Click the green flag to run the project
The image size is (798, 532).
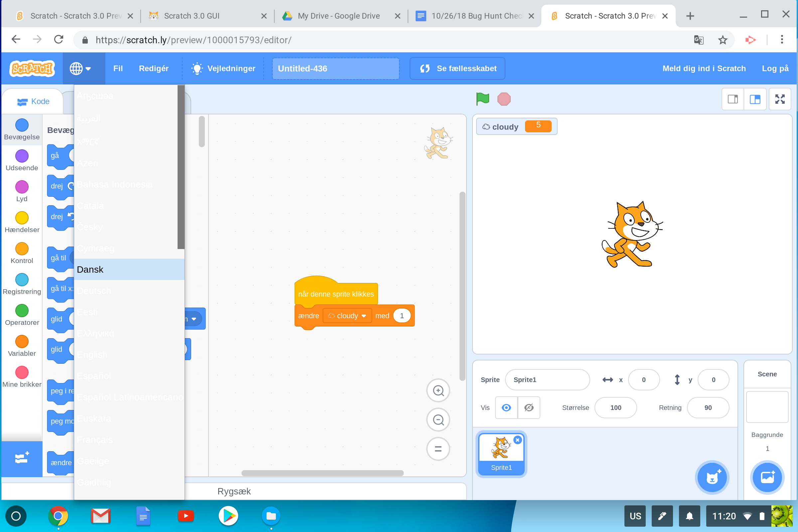click(482, 99)
